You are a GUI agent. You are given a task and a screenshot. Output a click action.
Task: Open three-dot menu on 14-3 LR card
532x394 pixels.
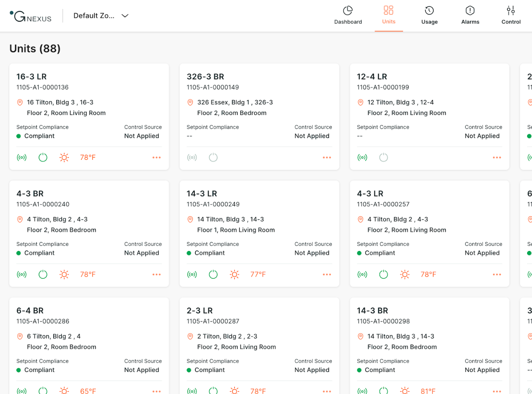pos(327,274)
